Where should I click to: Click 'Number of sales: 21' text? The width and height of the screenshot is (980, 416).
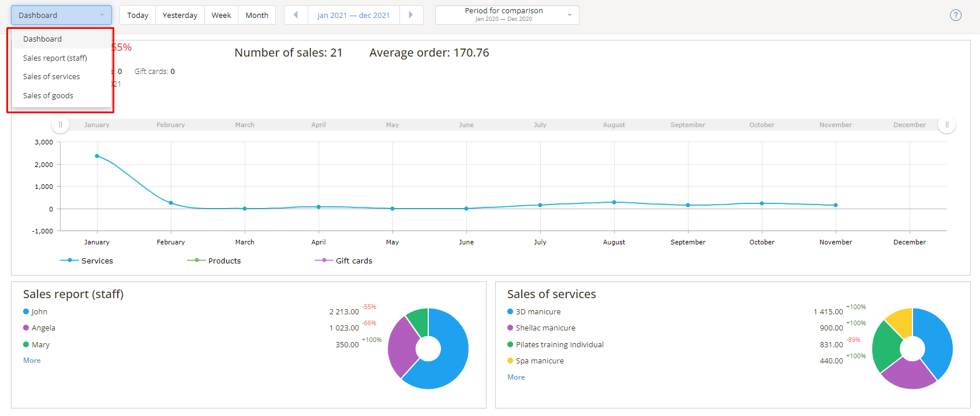tap(289, 53)
